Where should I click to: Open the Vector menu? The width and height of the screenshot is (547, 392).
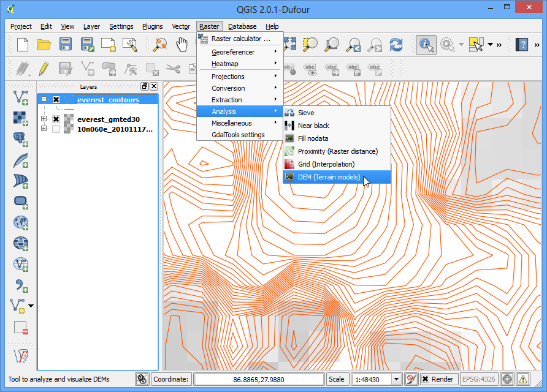[181, 26]
